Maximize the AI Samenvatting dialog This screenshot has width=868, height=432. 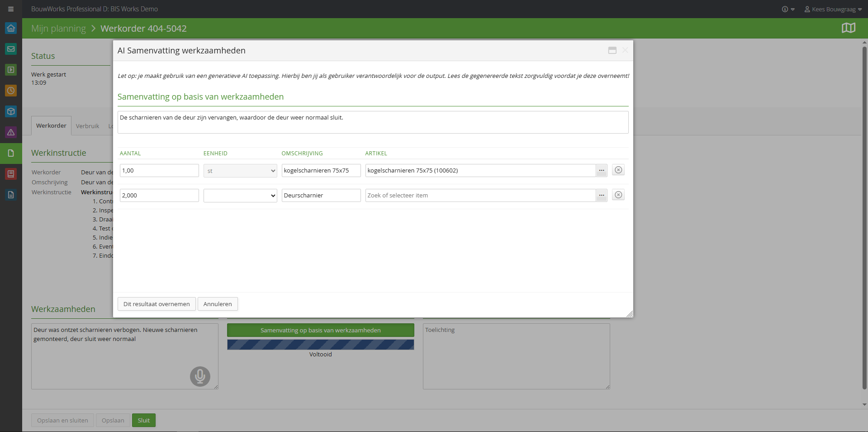[x=612, y=50]
